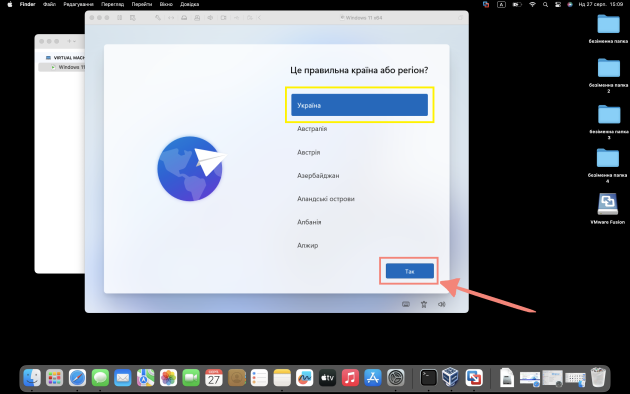
Task: Click the volume icon in Windows setup
Action: pyautogui.click(x=441, y=304)
